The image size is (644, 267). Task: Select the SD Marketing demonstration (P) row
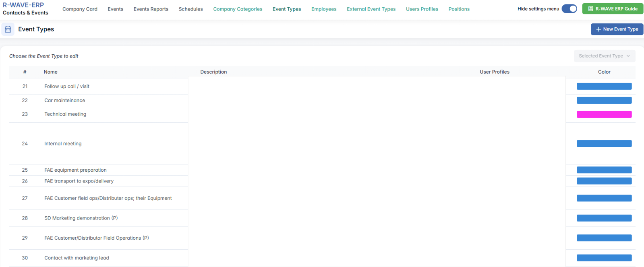[81, 218]
